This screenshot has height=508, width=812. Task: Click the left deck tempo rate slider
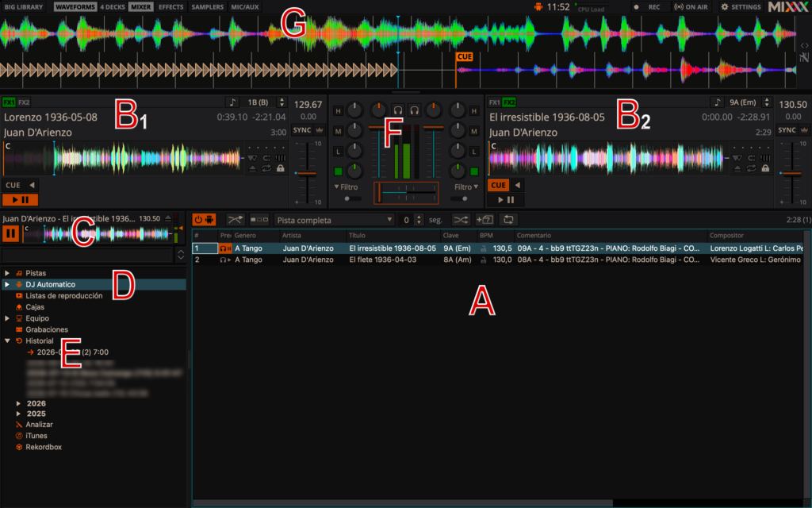pos(307,173)
